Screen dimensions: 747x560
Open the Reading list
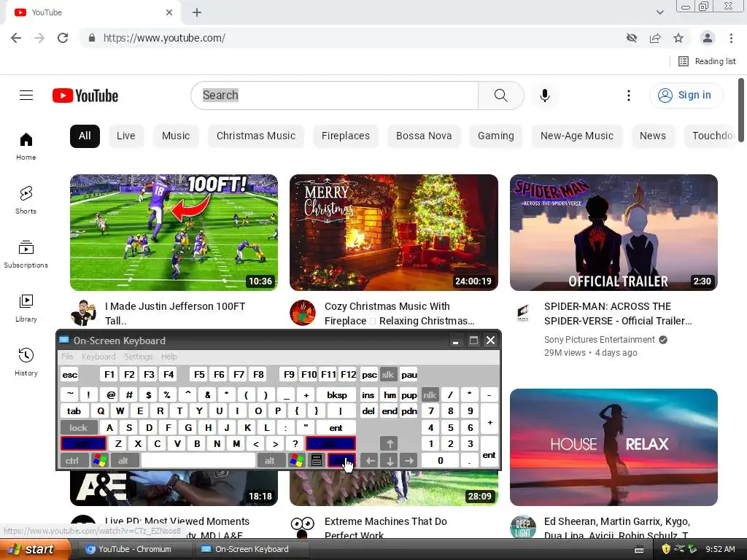(x=708, y=61)
